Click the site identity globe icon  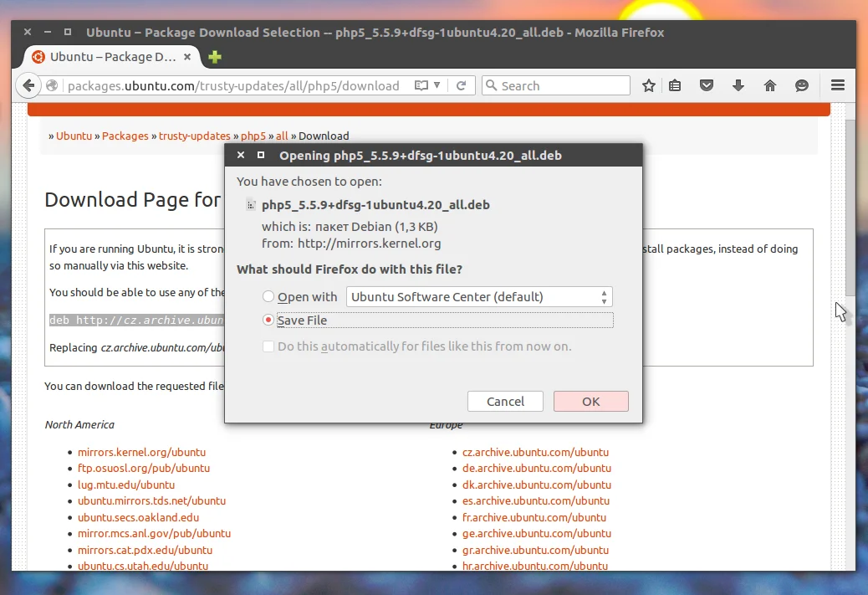(x=52, y=86)
